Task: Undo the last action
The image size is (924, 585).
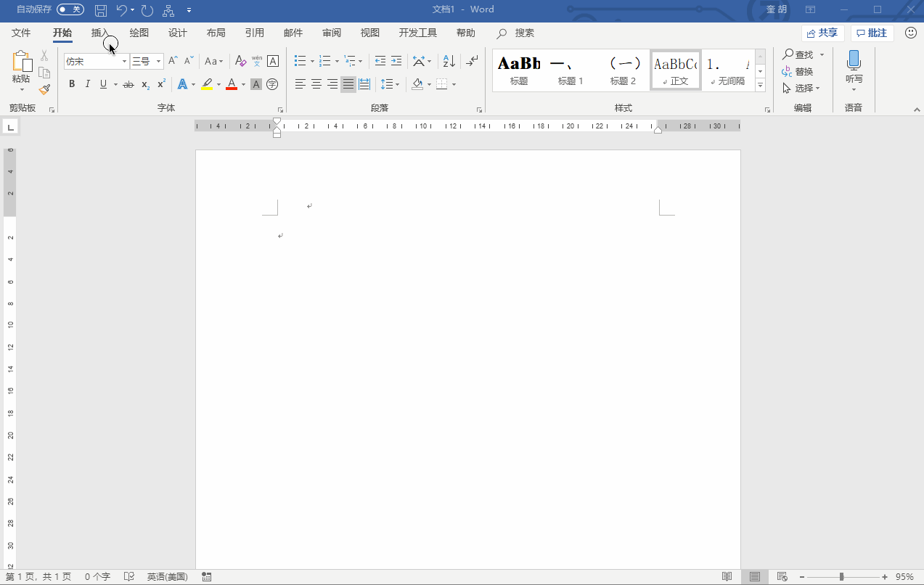Action: [122, 10]
